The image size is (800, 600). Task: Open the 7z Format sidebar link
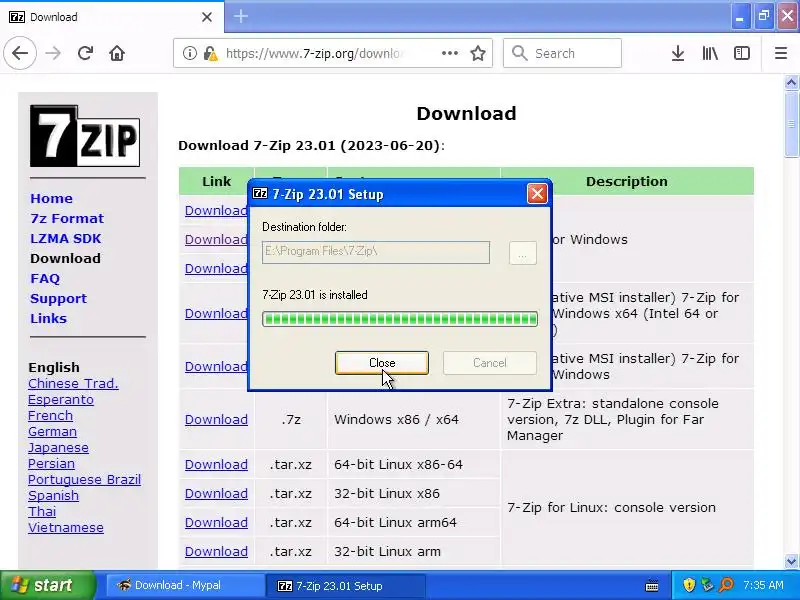click(67, 218)
